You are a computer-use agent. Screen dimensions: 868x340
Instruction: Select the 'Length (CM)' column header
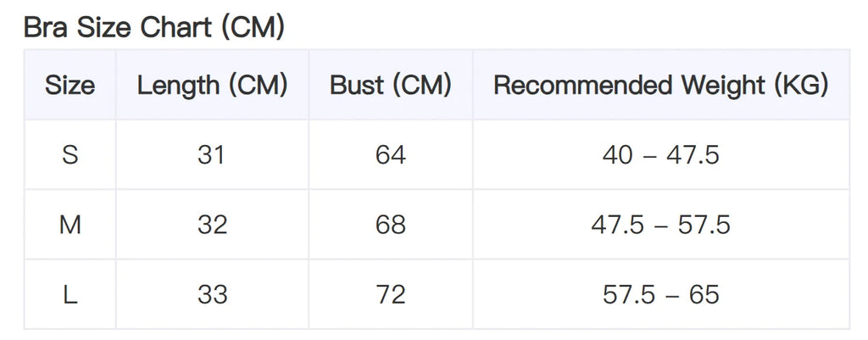click(x=212, y=86)
